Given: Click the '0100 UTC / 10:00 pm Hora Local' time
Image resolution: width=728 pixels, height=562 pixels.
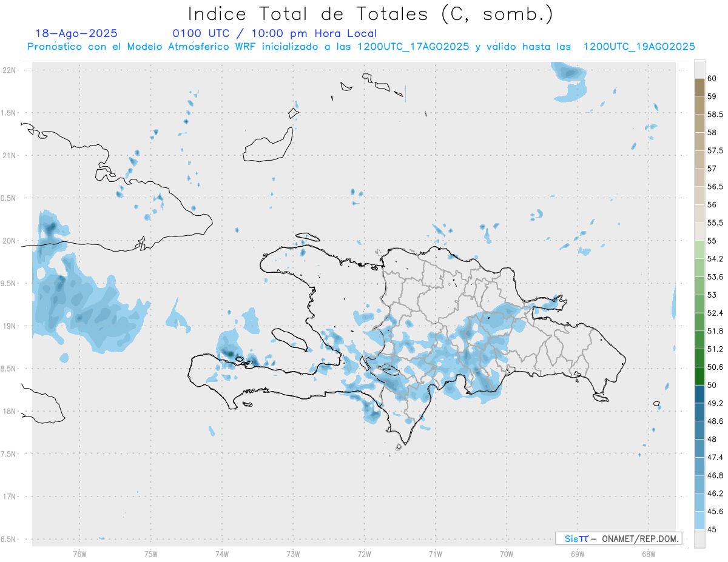Looking at the screenshot, I should point(274,33).
